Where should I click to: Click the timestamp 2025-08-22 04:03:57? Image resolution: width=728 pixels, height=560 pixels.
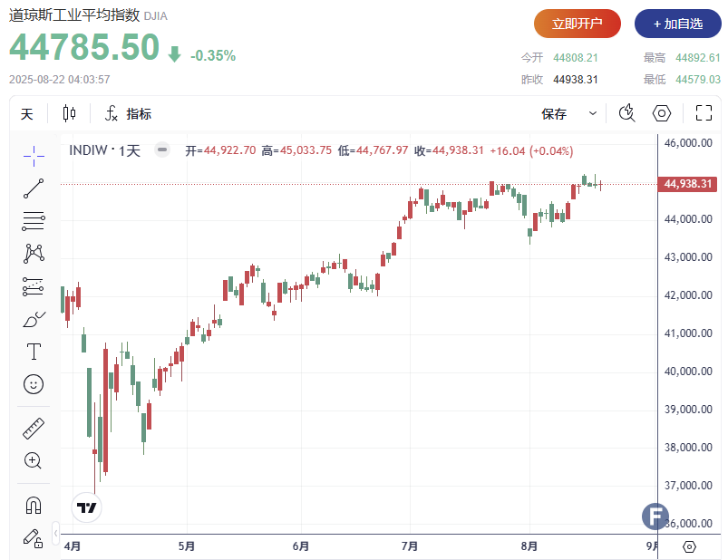[x=60, y=80]
